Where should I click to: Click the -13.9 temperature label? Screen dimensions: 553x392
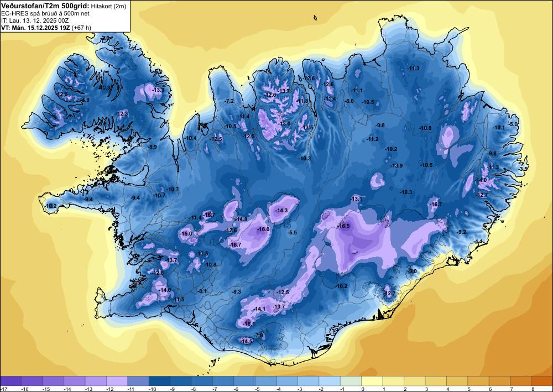point(397,165)
